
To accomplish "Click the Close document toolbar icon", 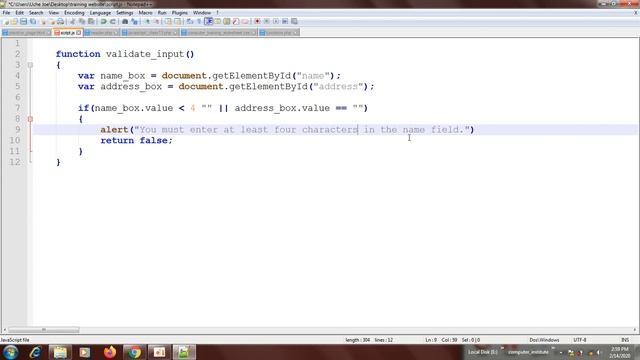I will click(x=43, y=21).
